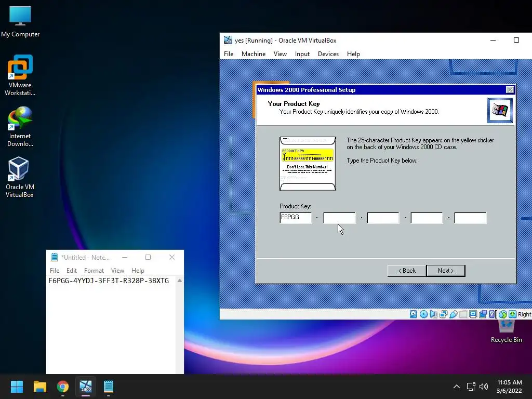
Task: Close the Windows 2000 Professional Setup dialog
Action: click(510, 89)
